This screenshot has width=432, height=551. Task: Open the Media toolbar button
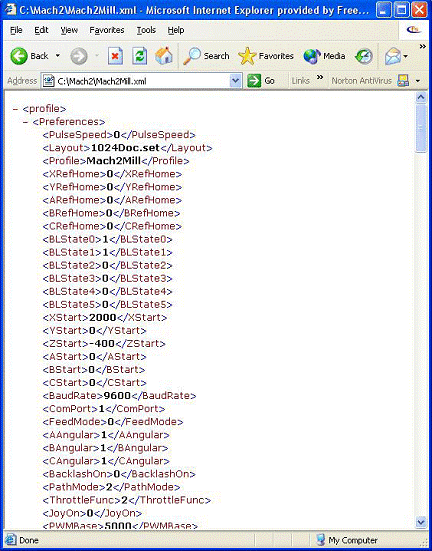click(x=324, y=56)
